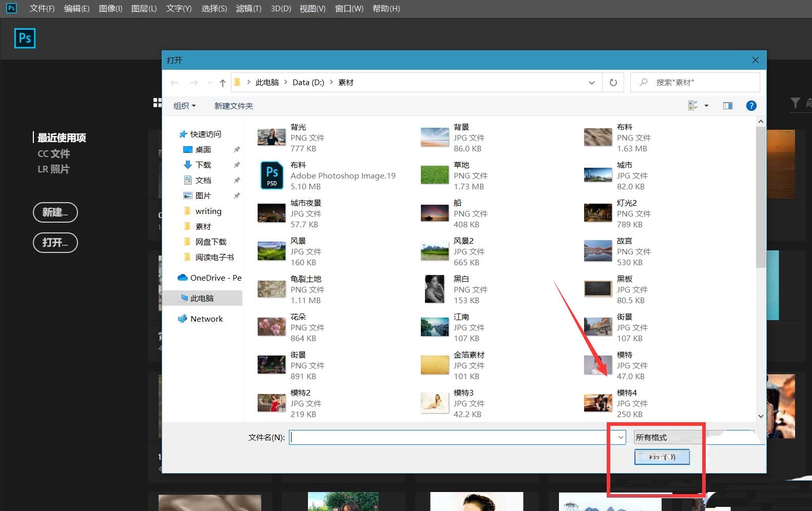The image size is (812, 511).
Task: Click the 新建... button on home screen
Action: pos(55,212)
